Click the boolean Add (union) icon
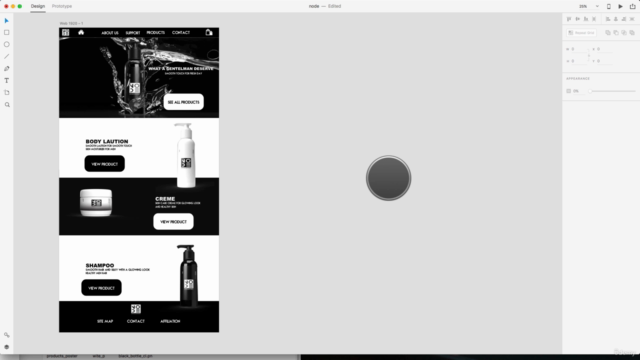 608,33
